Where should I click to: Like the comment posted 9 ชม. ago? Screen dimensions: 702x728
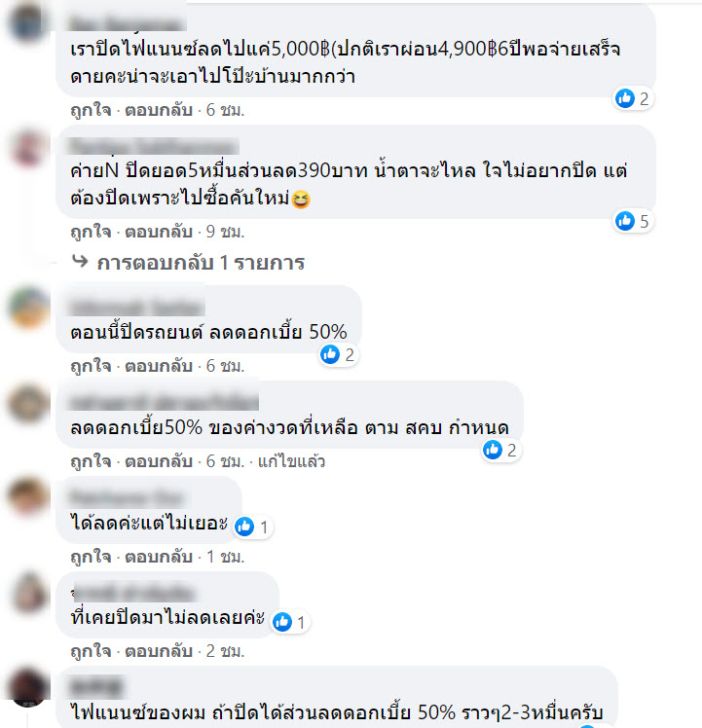(91, 232)
